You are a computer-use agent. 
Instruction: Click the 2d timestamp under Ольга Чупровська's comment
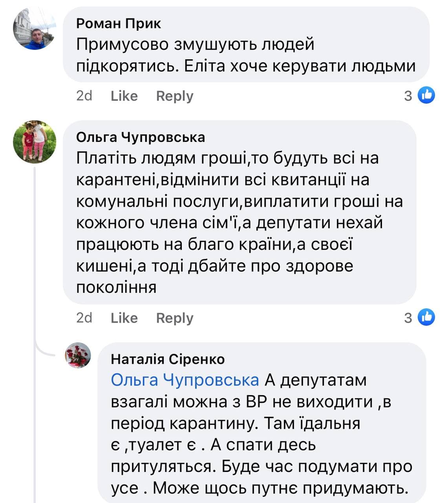(x=84, y=318)
